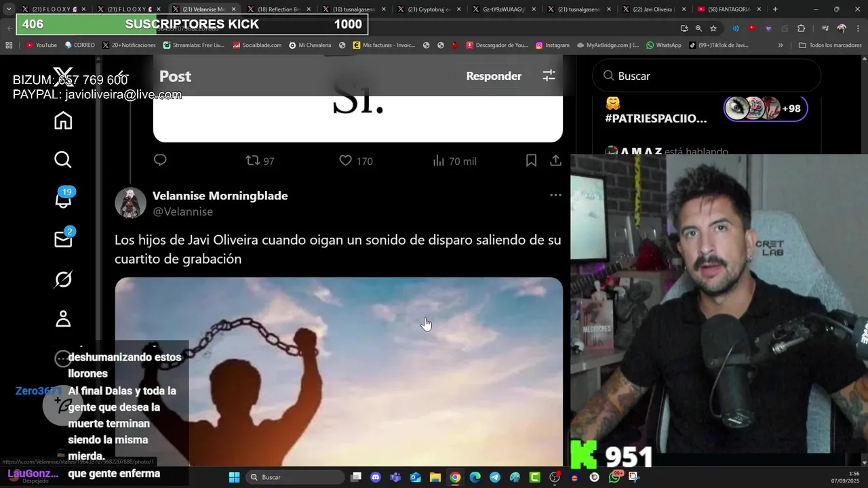The image size is (868, 488).
Task: Open the Chrome extensions puzzle icon
Action: coord(802,28)
